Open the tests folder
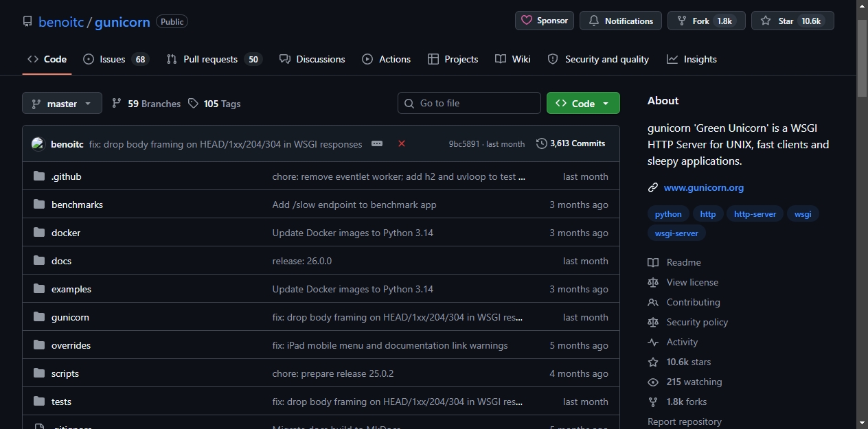The height and width of the screenshot is (429, 868). pos(61,402)
